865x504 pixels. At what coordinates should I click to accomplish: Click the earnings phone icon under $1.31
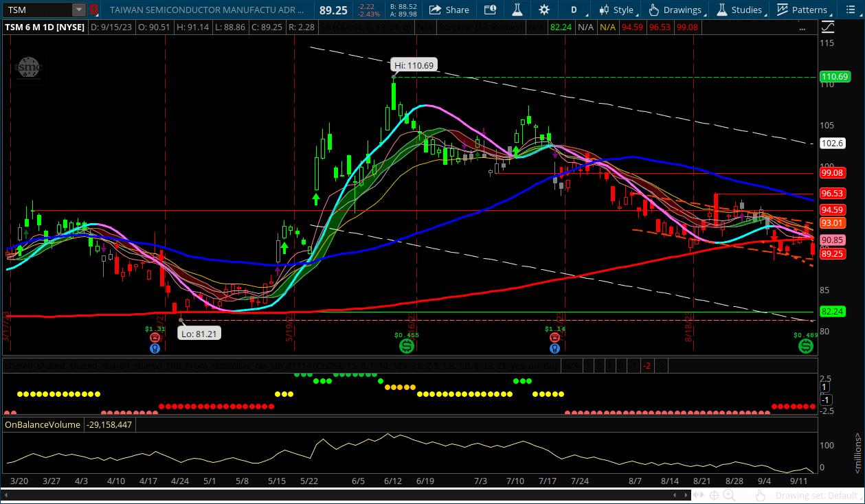point(155,338)
